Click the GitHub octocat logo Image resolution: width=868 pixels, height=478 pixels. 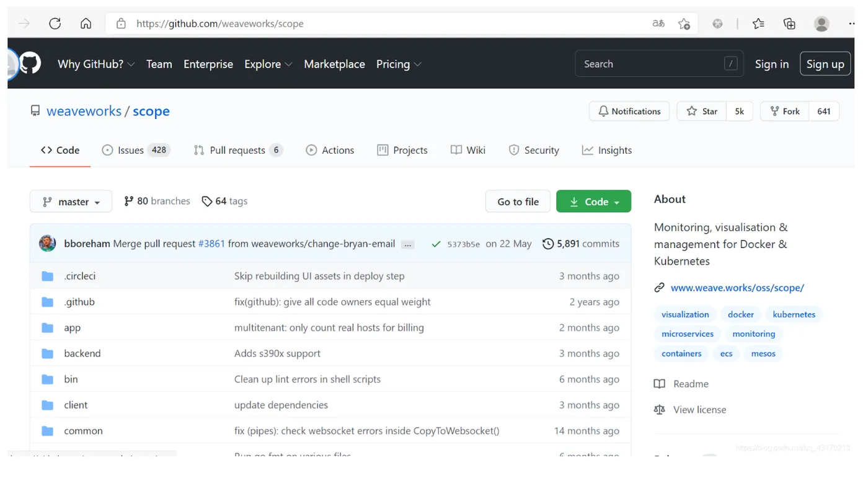click(30, 63)
